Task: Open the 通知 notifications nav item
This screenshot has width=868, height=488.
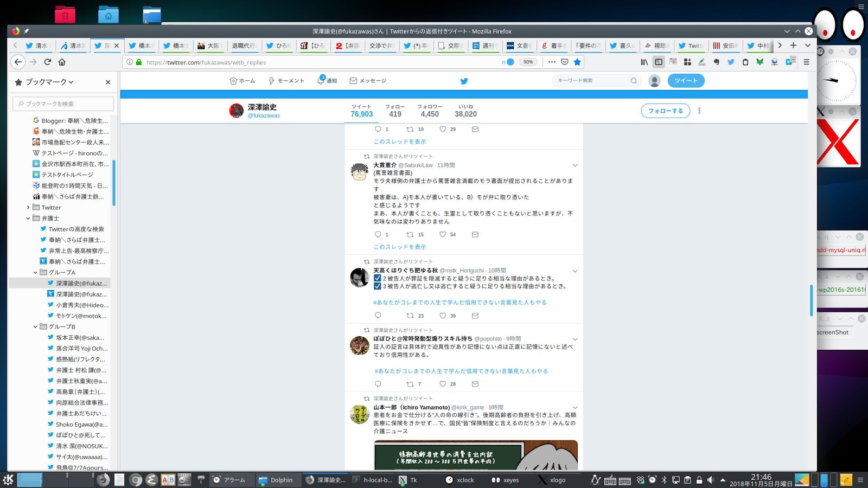Action: [327, 81]
